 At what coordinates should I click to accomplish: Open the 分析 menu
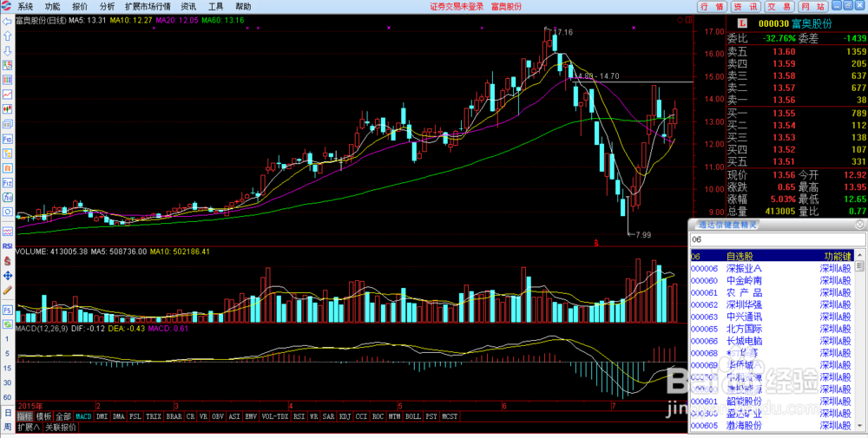107,7
